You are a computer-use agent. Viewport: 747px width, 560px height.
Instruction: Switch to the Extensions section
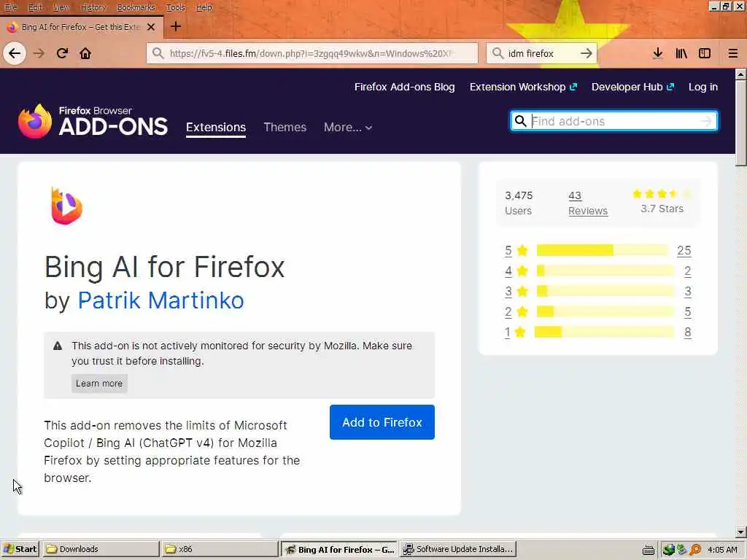point(216,127)
